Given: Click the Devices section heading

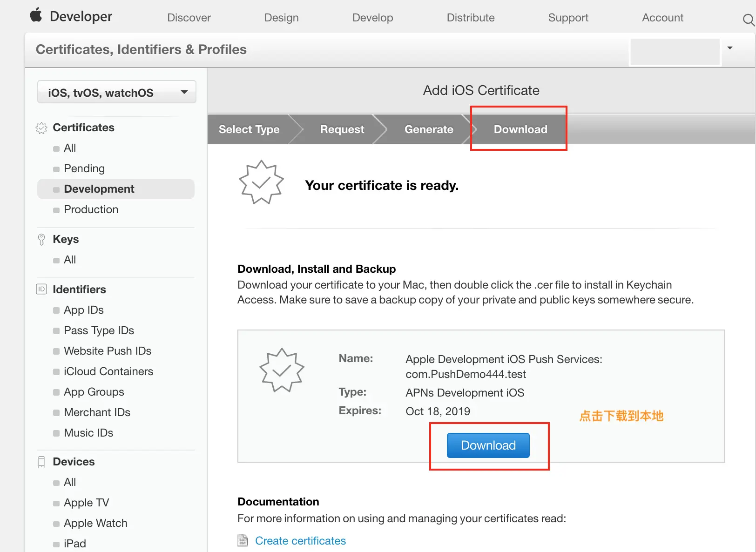Looking at the screenshot, I should coord(74,462).
